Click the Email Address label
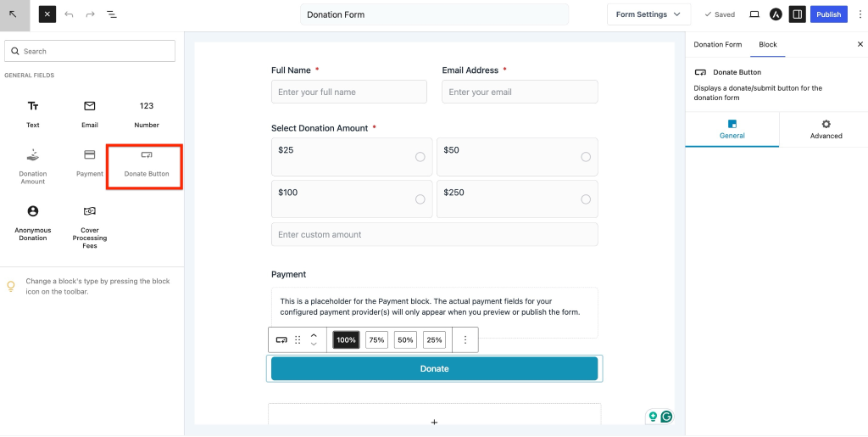The image size is (868, 437). pyautogui.click(x=470, y=70)
